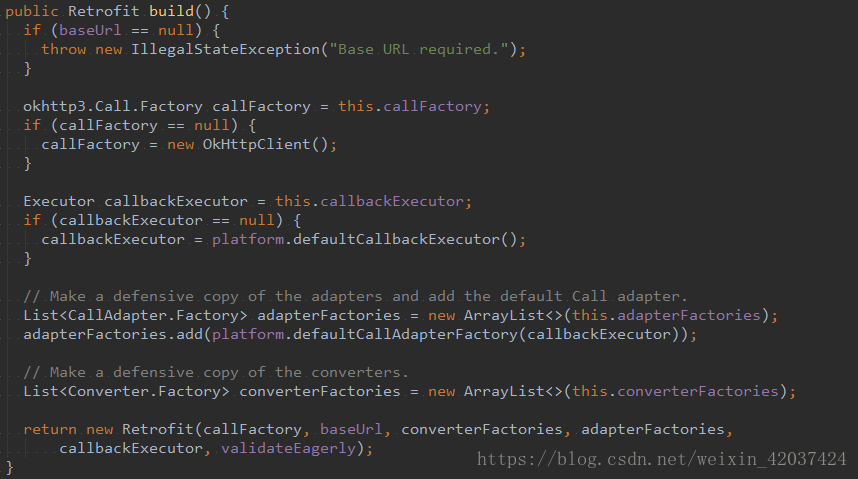
Task: Click the return keyword
Action: 50,429
